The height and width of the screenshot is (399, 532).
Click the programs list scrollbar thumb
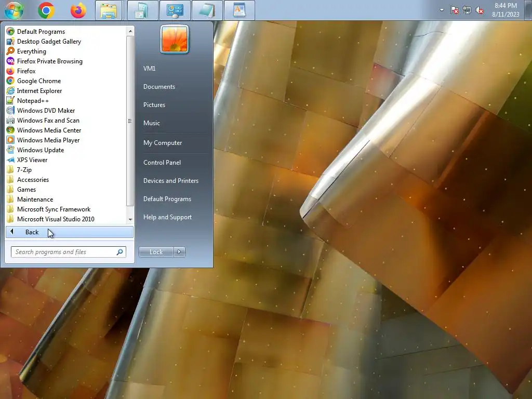[130, 121]
